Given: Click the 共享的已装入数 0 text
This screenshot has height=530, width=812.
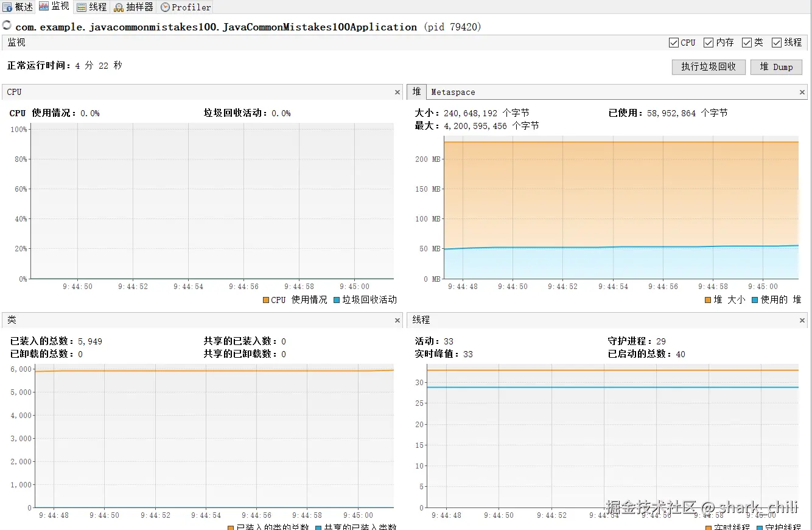Looking at the screenshot, I should (245, 341).
